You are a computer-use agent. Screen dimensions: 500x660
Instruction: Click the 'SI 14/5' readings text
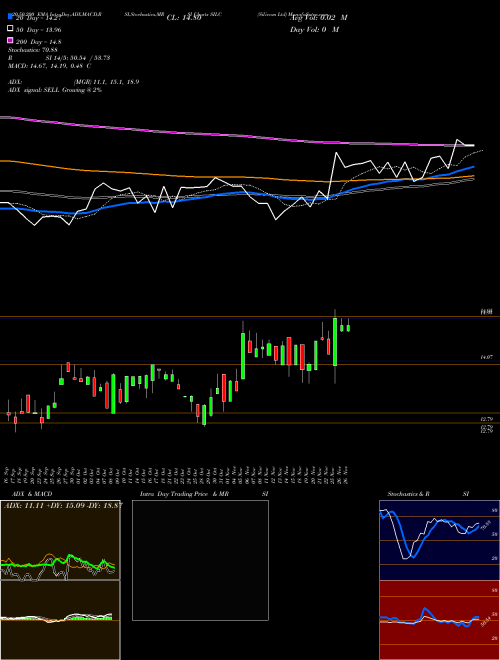pos(78,58)
